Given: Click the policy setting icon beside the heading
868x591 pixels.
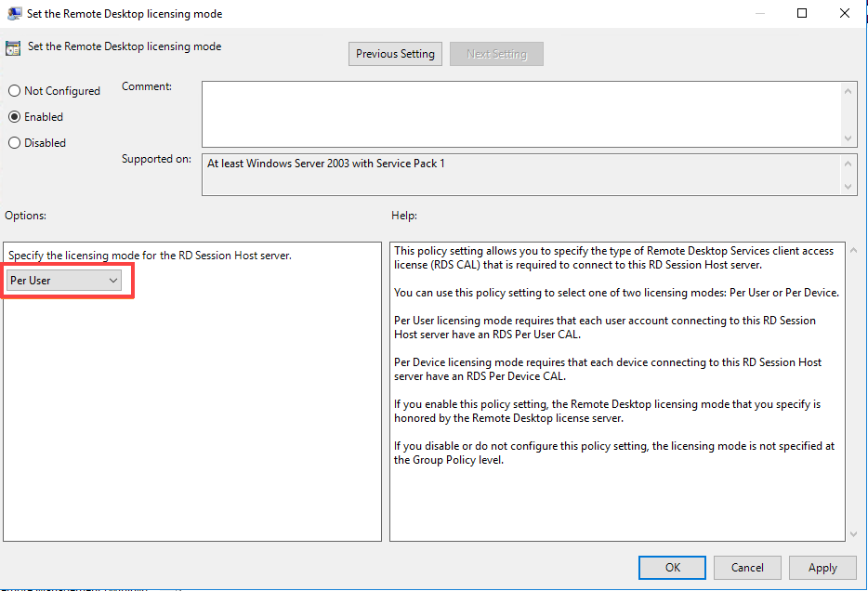Looking at the screenshot, I should [13, 48].
